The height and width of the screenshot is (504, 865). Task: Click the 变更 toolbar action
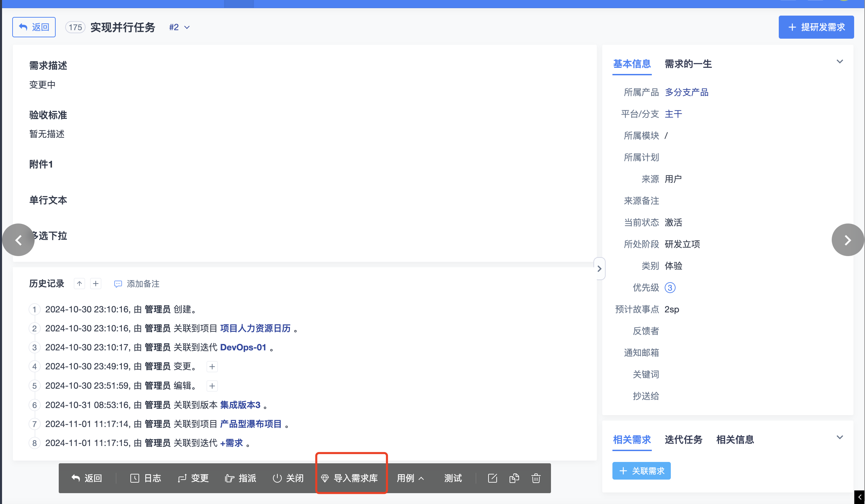click(x=193, y=478)
